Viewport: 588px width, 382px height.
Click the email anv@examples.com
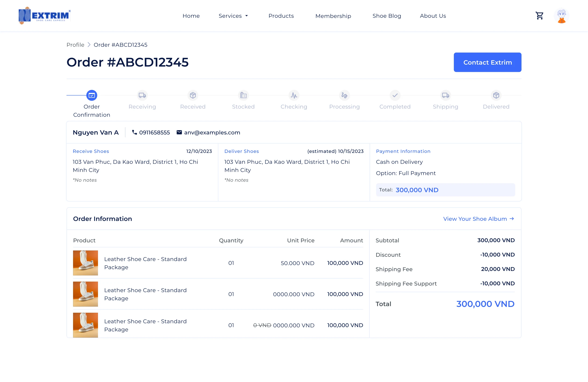(x=212, y=133)
